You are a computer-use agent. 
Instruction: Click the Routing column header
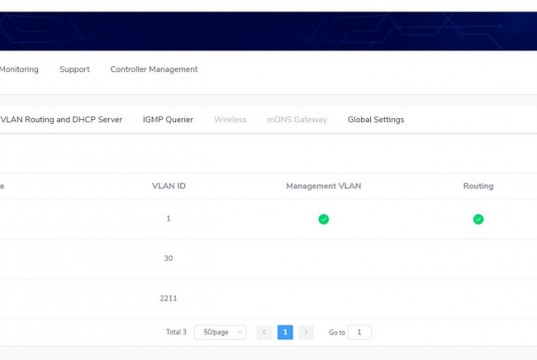pyautogui.click(x=478, y=186)
